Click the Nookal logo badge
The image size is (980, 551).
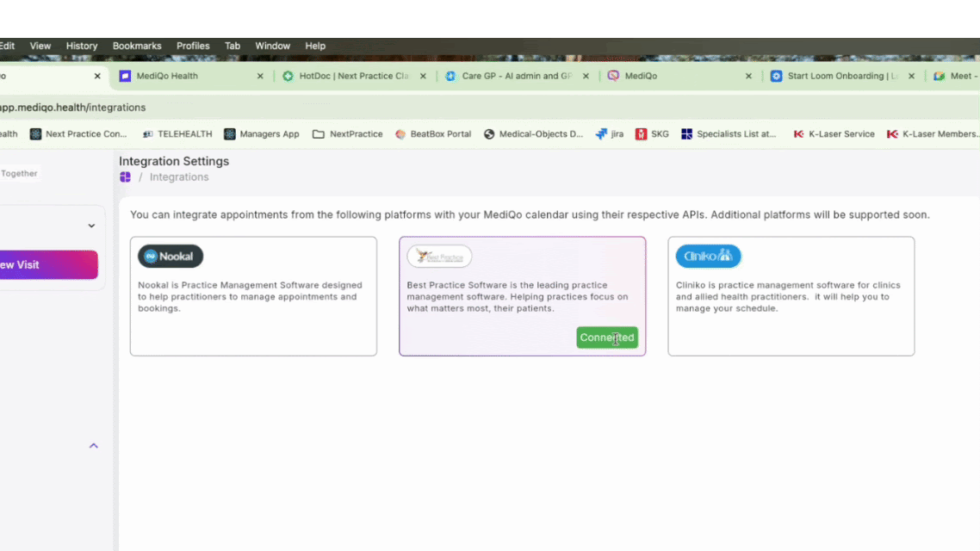tap(170, 257)
